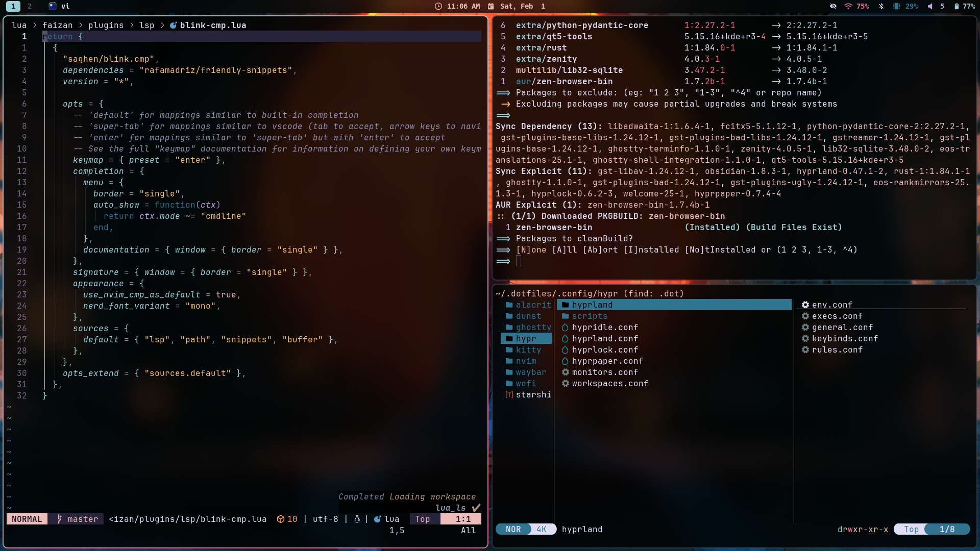Click the Wi-Fi icon in the top bar
The height and width of the screenshot is (551, 980).
(848, 6)
